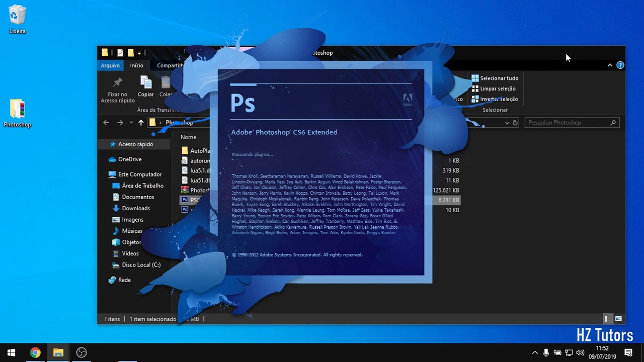Switch to the Início ribbon tab

[x=136, y=65]
